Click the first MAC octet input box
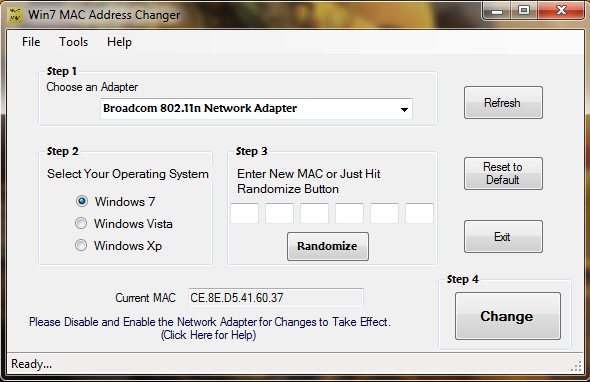This screenshot has width=590, height=382. (x=245, y=213)
